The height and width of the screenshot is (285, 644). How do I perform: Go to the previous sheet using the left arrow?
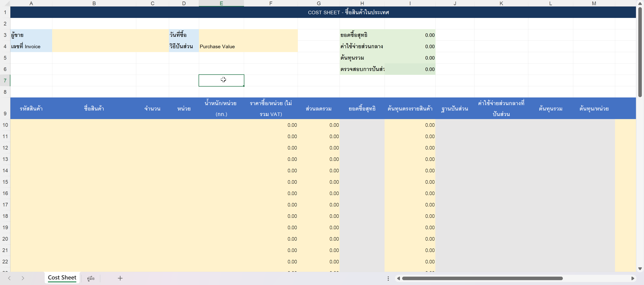pyautogui.click(x=9, y=278)
